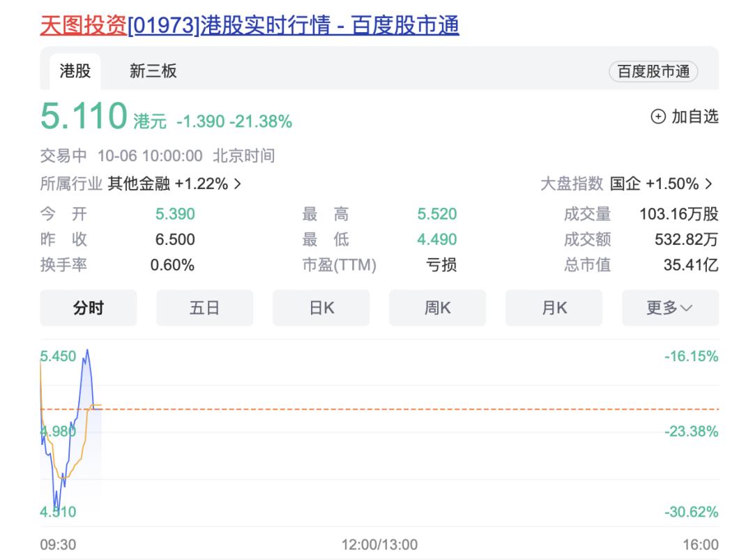Expand the 更多 chart options dropdown
This screenshot has height=560, width=753.
[x=670, y=308]
